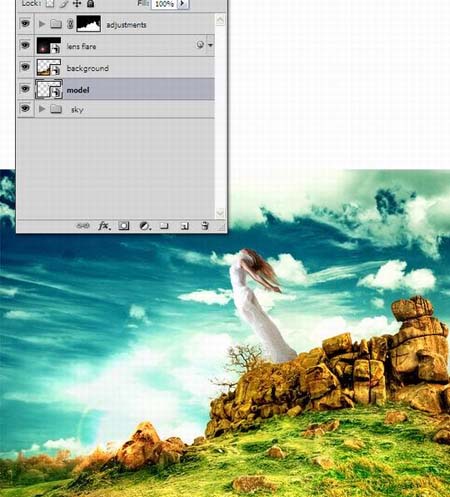
Task: Toggle visibility of the model layer
Action: tap(25, 89)
